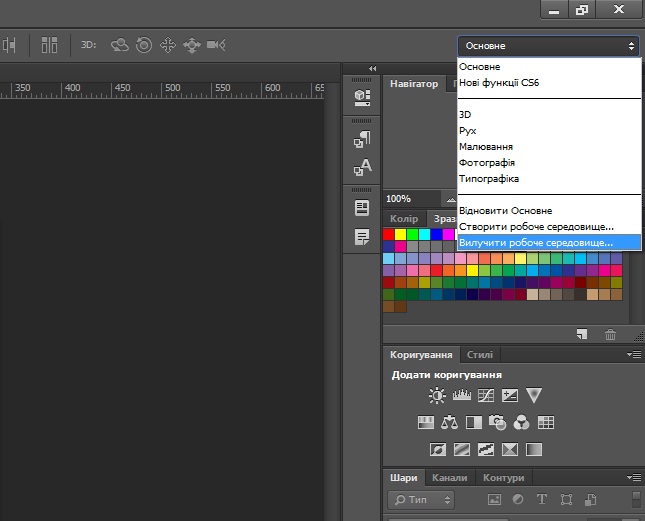Add a Brightness/Contrast adjustment
This screenshot has height=521, width=645.
(437, 396)
